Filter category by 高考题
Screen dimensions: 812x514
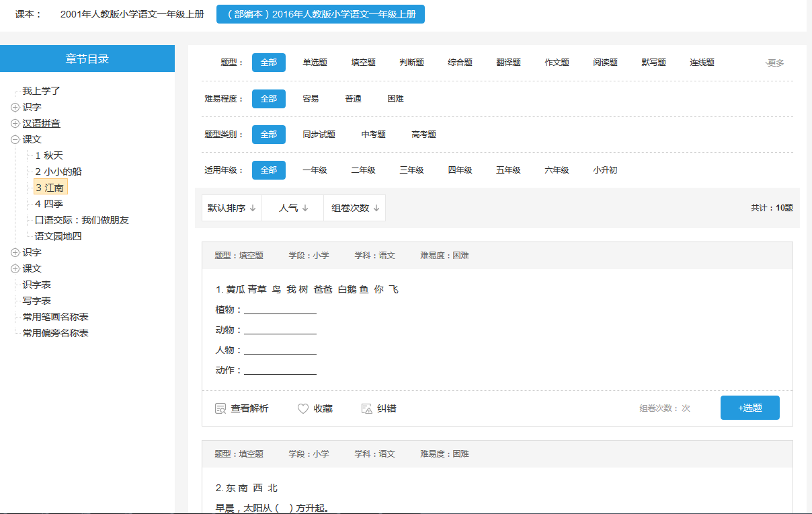423,135
